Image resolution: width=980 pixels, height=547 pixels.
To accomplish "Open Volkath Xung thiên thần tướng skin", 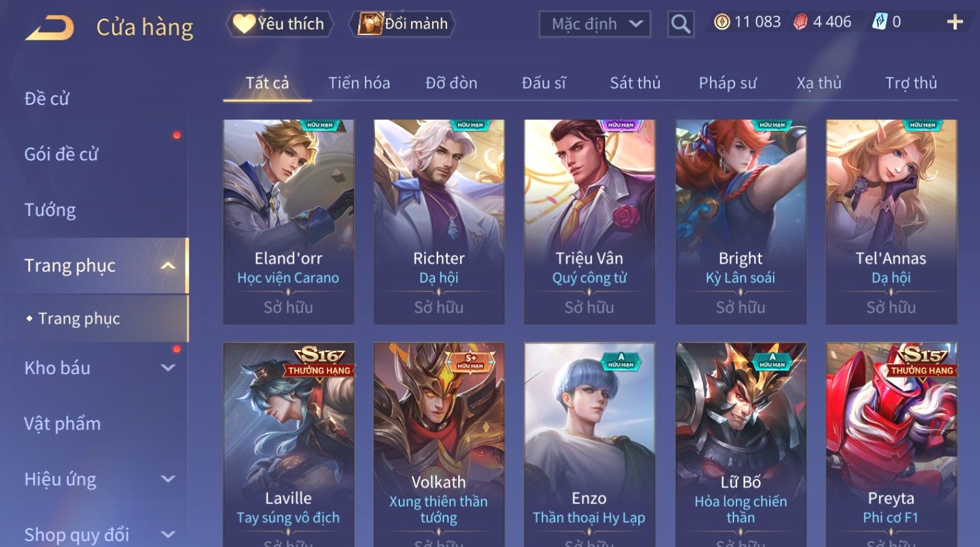I will point(439,445).
